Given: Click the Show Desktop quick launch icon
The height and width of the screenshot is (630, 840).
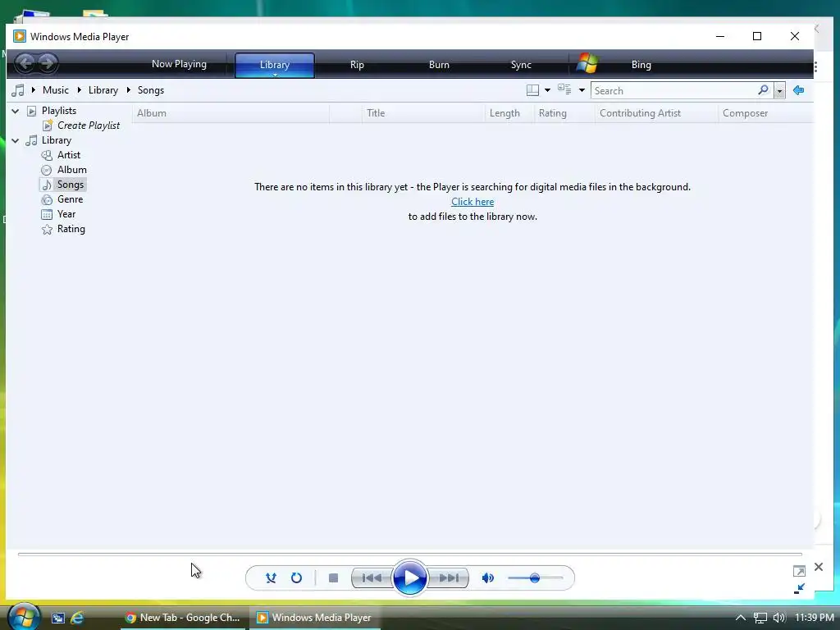Looking at the screenshot, I should click(x=58, y=618).
